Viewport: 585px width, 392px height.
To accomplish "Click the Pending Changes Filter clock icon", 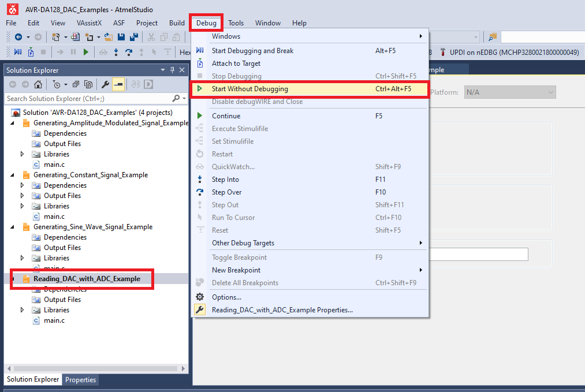I will (57, 84).
